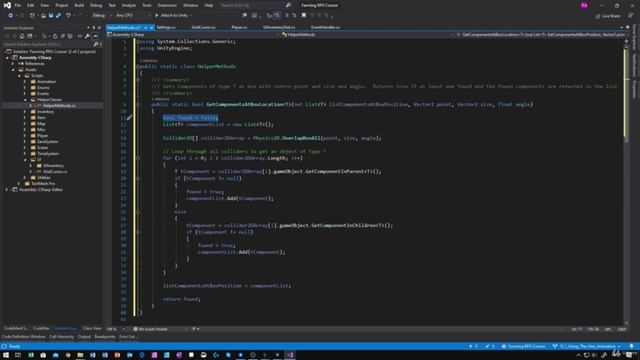Select the TimeSystem folder
The image size is (640, 360).
(x=48, y=153)
